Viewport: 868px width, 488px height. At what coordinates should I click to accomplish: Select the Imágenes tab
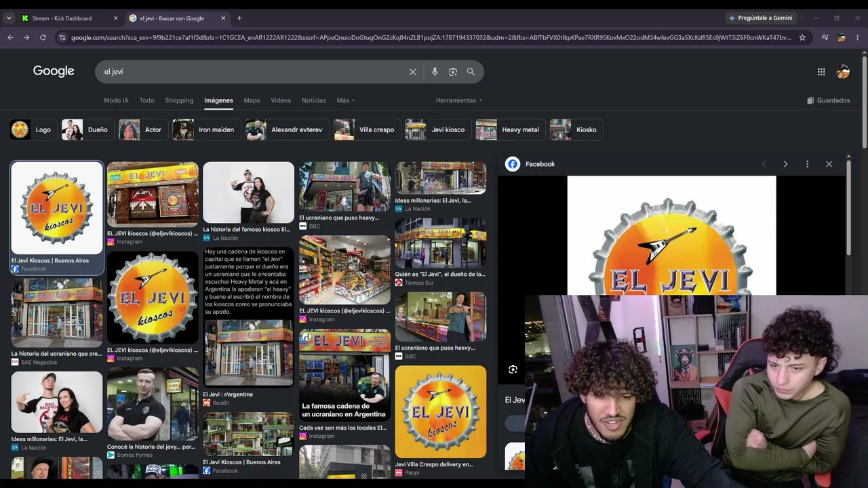pos(218,100)
